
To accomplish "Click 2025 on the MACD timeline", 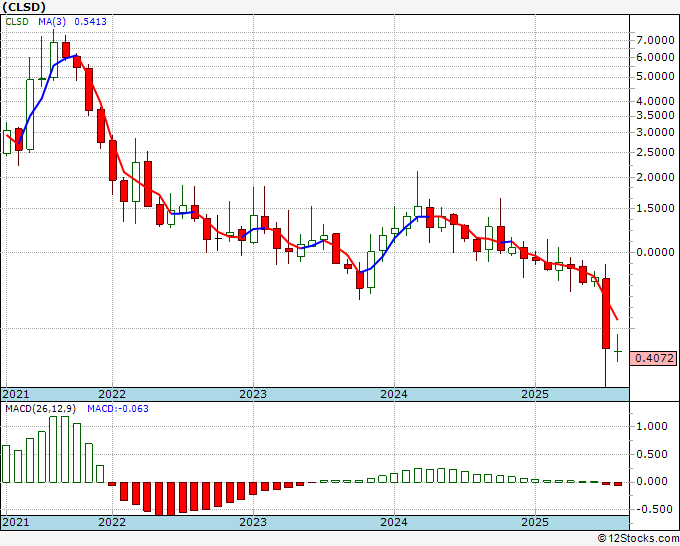I will point(535,522).
